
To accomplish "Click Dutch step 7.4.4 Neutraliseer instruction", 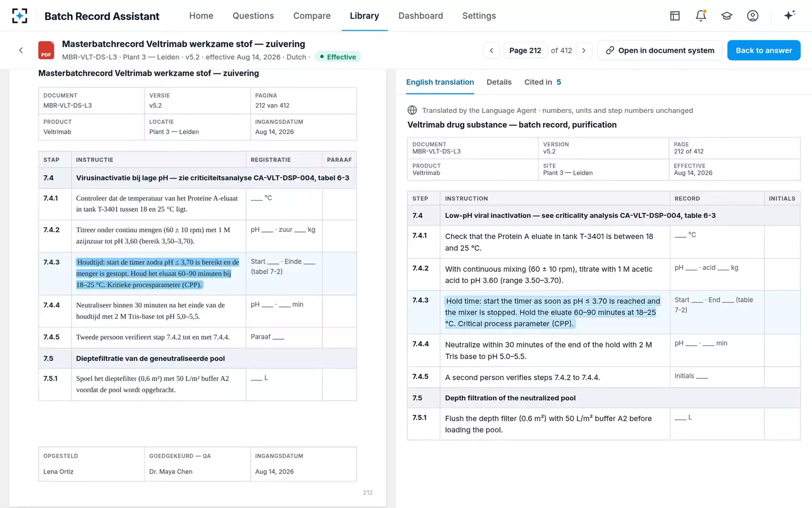I will pos(151,310).
